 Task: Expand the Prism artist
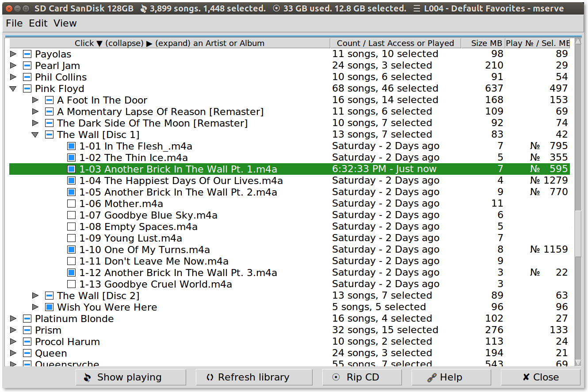[x=13, y=330]
